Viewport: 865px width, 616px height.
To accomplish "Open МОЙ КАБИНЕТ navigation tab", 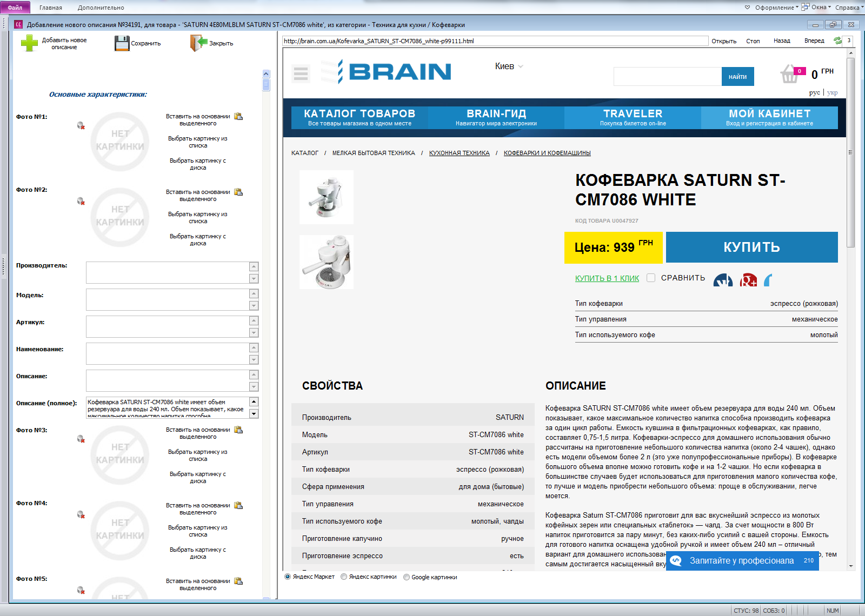I will (x=769, y=117).
